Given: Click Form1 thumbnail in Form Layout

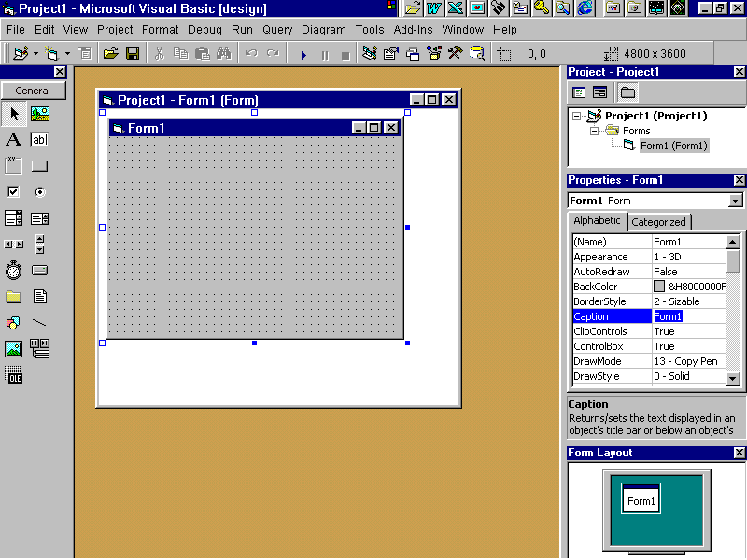Looking at the screenshot, I should 641,498.
